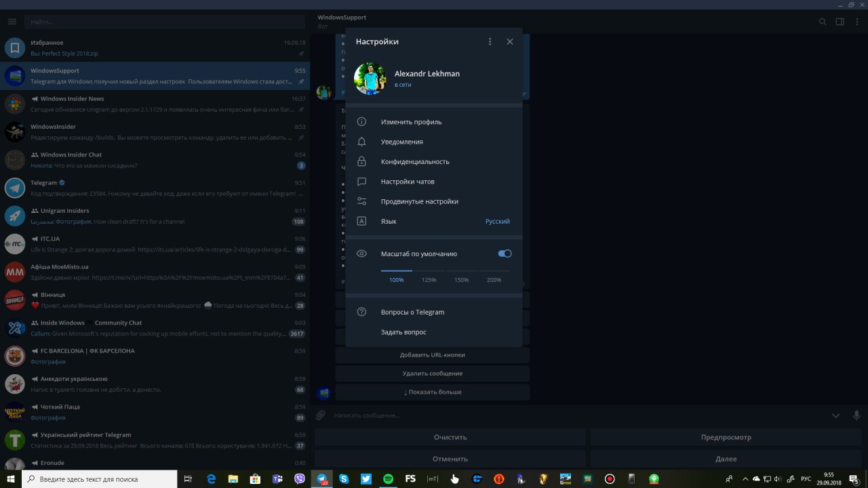This screenshot has height=488, width=868.
Task: Click the Очистить bot button
Action: (450, 437)
